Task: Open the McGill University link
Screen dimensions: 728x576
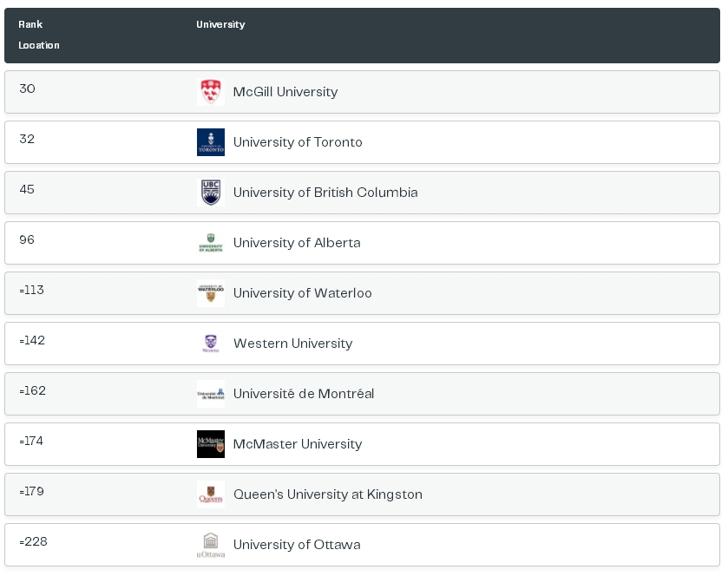Action: 285,92
